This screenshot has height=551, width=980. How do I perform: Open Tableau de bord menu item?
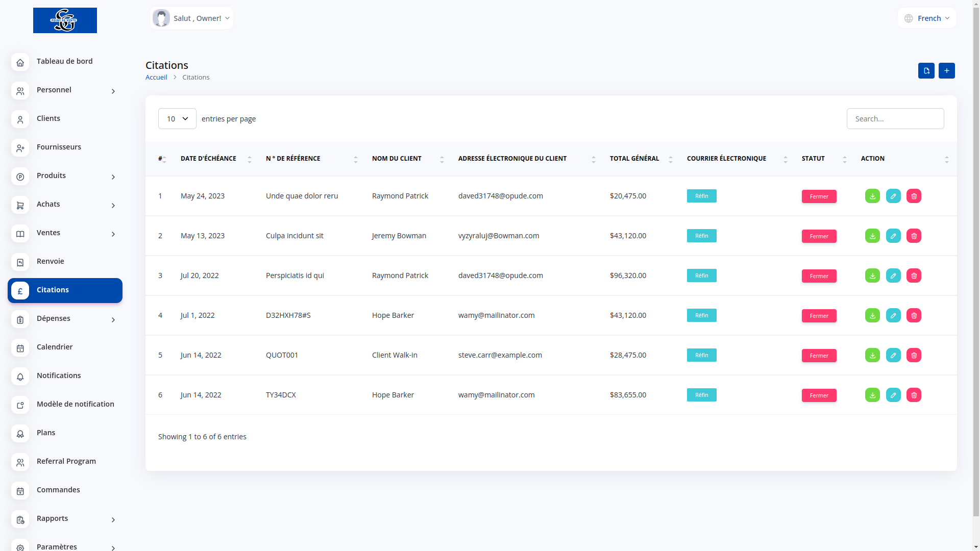coord(64,61)
